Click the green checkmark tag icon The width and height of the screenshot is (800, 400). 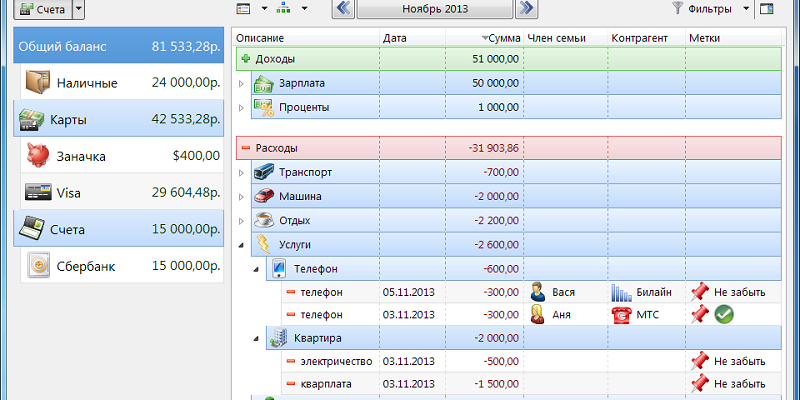point(725,314)
